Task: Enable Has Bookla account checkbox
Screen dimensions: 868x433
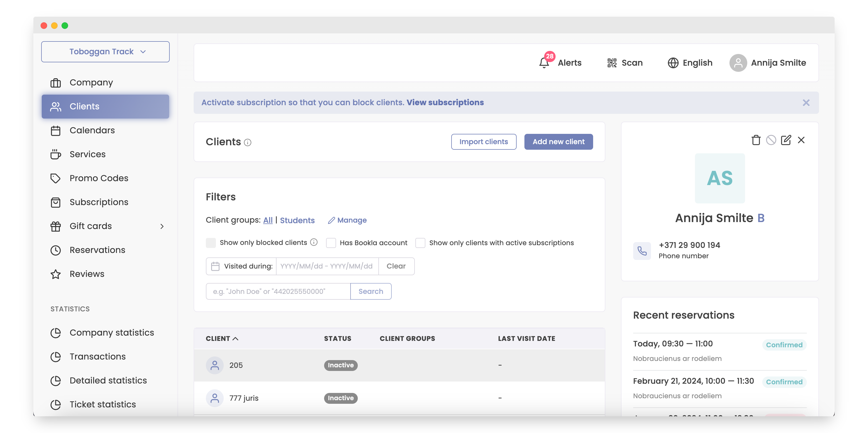Action: pyautogui.click(x=331, y=243)
